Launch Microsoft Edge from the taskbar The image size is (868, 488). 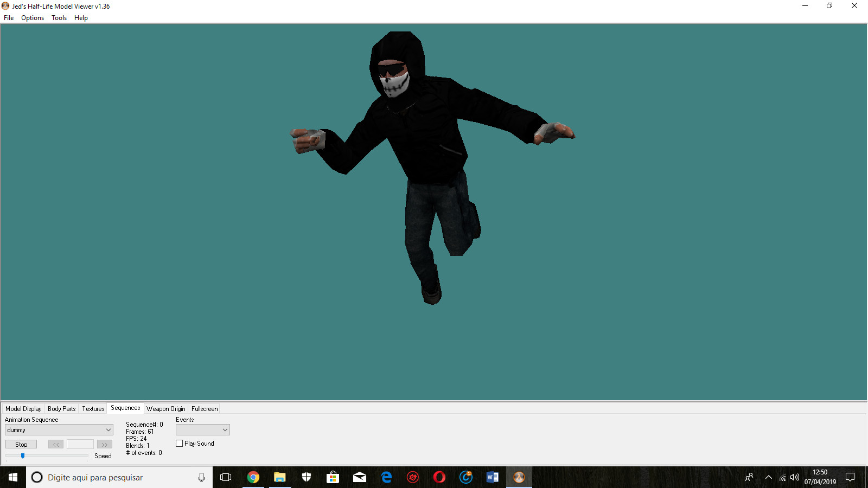click(386, 477)
